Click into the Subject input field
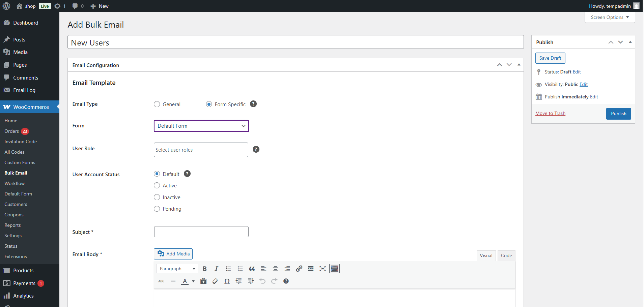Image resolution: width=644 pixels, height=307 pixels. 201,232
